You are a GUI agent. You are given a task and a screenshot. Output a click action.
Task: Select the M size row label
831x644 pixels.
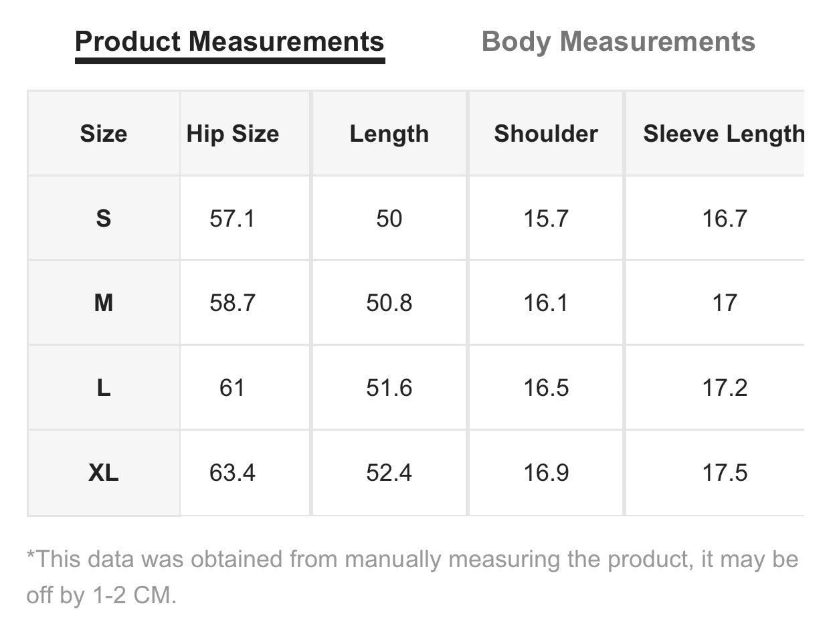(104, 303)
